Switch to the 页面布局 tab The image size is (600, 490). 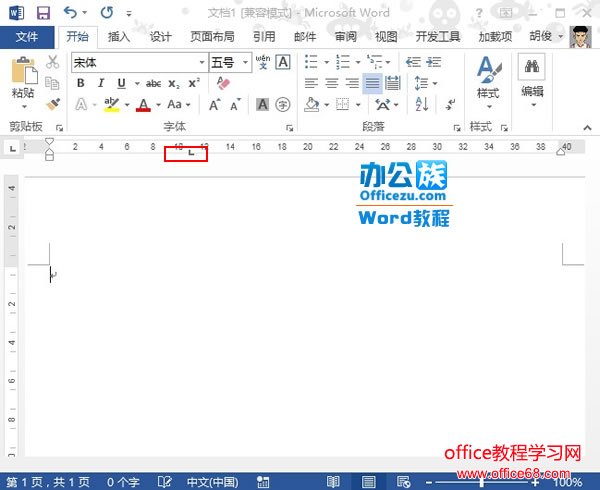(212, 37)
